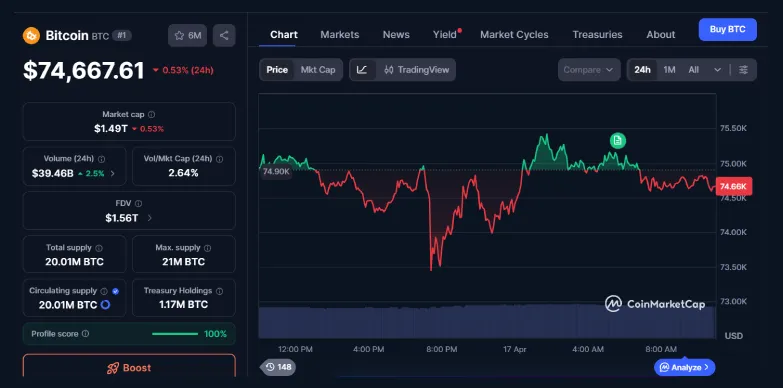The image size is (783, 388).
Task: Add Bitcoin to watchlist star button
Action: 187,35
